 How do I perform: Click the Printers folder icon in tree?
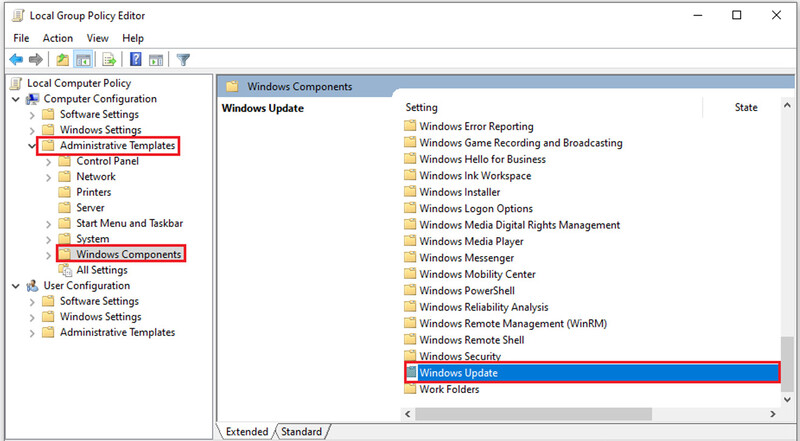[64, 192]
